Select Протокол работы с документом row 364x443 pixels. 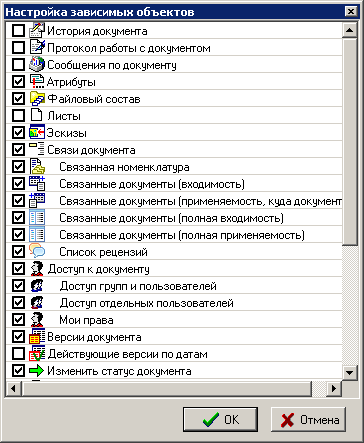[x=174, y=48]
